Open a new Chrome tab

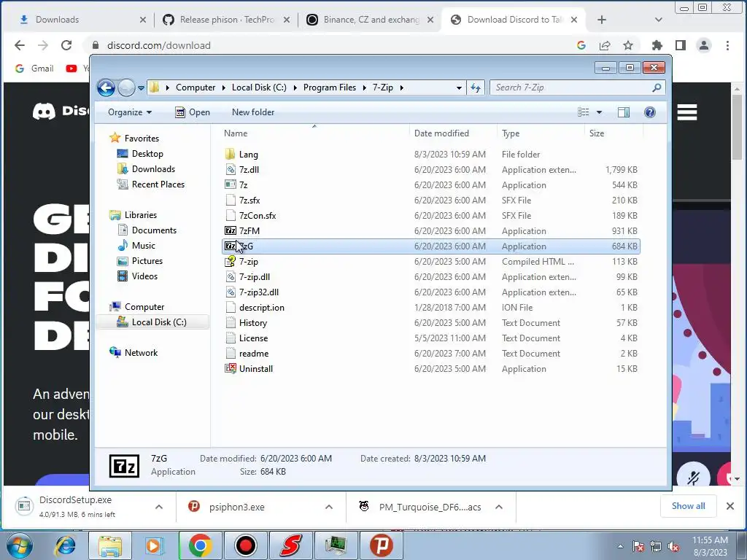click(602, 20)
